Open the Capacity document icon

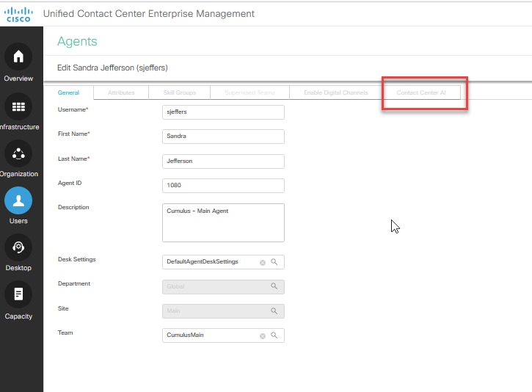coord(18,294)
